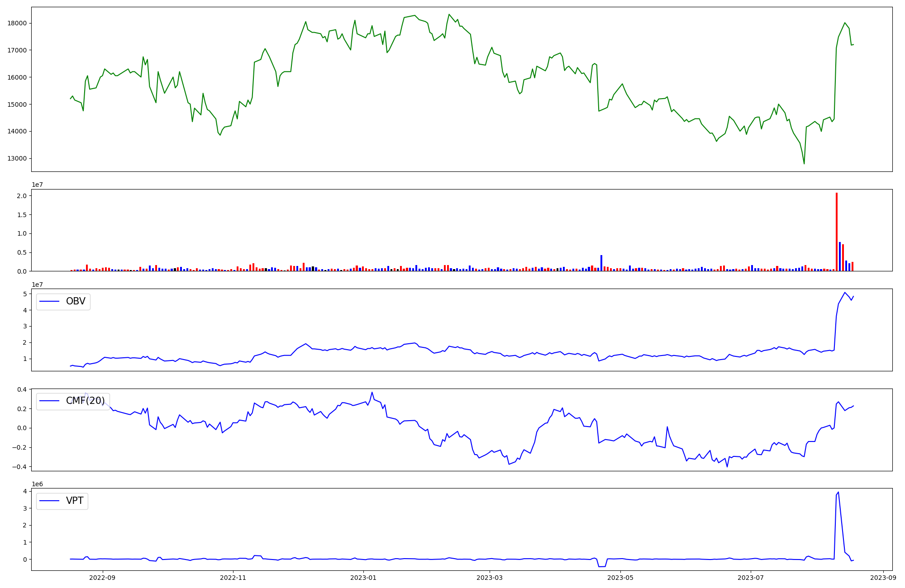Select the 2023-05 date tick label
This screenshot has height=588, width=905.
[620, 577]
